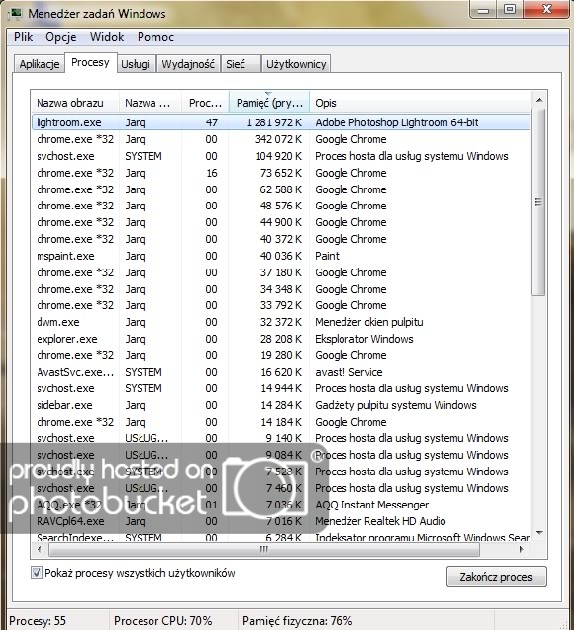Select the chrome.exe row using 44 900 K
This screenshot has width=574, height=630.
click(281, 222)
